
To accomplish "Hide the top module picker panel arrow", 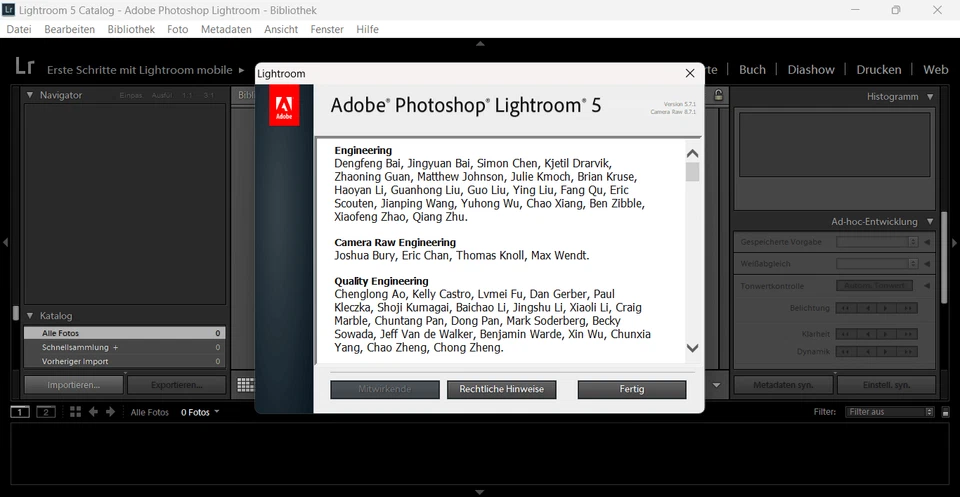I will 480,43.
